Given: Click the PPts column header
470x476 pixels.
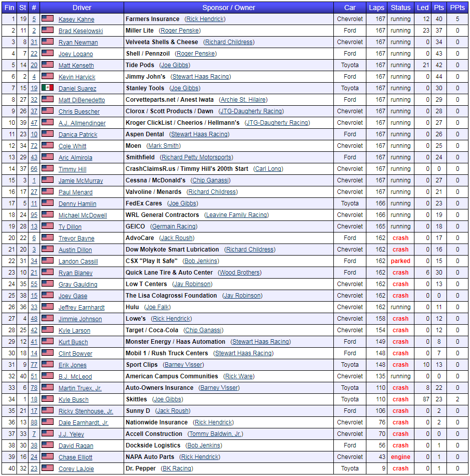Looking at the screenshot, I should pos(457,8).
